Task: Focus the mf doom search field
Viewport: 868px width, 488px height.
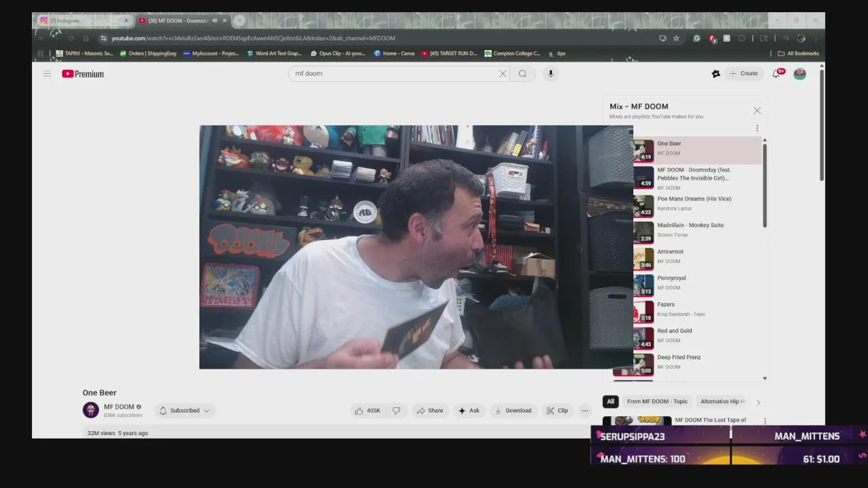Action: pos(393,74)
